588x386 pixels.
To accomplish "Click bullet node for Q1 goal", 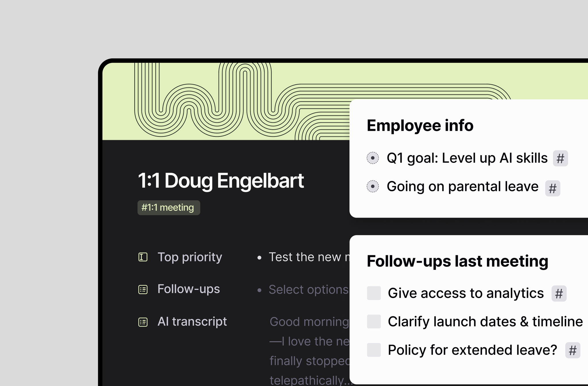I will [x=373, y=158].
